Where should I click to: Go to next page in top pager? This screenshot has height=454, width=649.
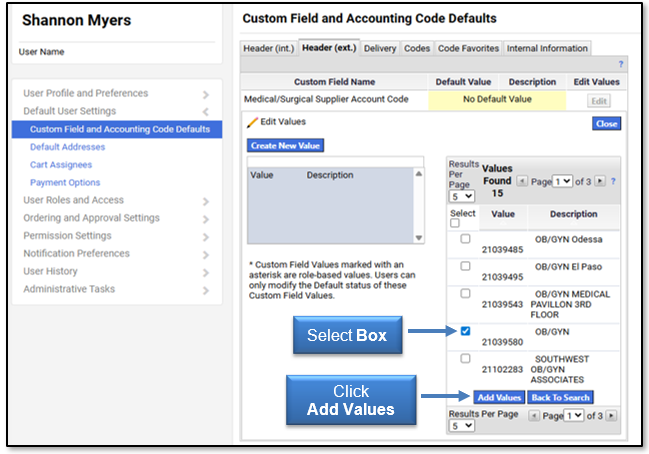[x=600, y=181]
